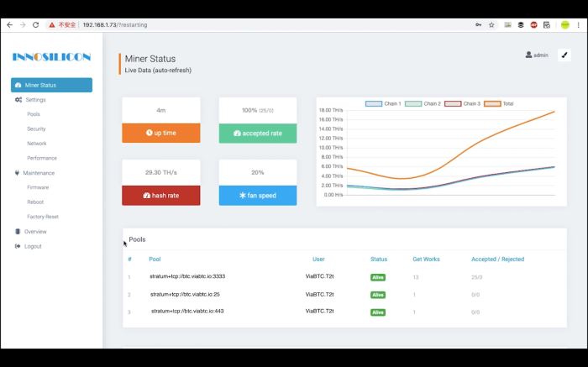Click the Miner Status page heading
This screenshot has width=588, height=367.
coord(150,59)
